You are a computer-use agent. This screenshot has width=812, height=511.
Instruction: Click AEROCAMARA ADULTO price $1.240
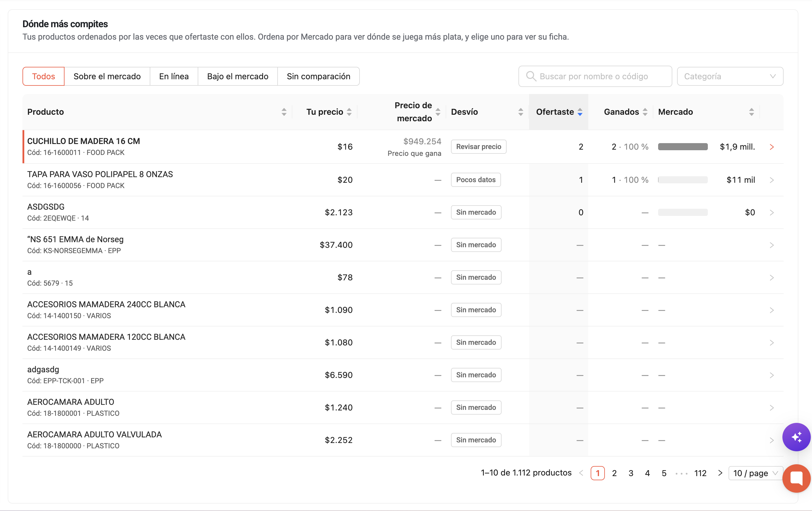(339, 407)
